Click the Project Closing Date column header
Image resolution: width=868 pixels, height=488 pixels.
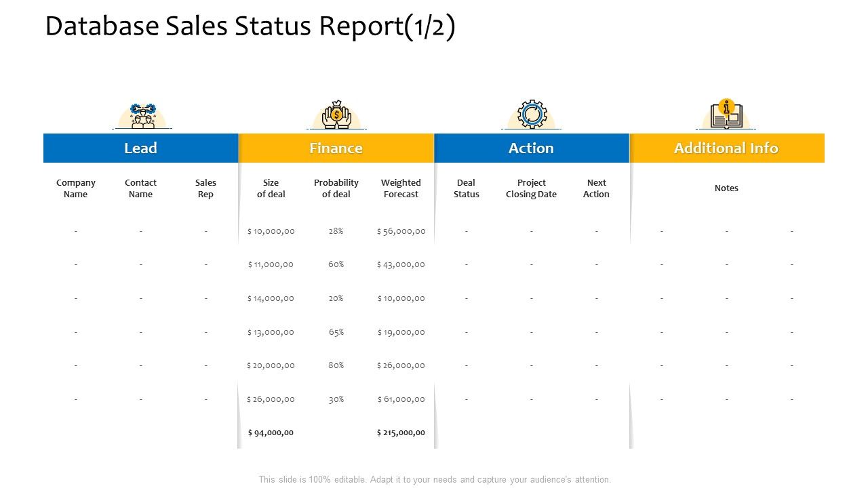point(532,188)
